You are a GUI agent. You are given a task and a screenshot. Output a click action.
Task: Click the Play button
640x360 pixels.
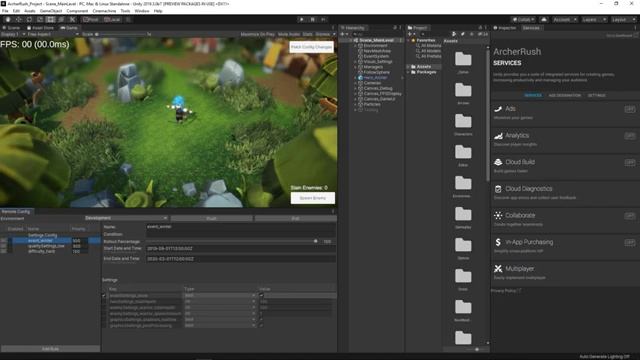coord(302,20)
